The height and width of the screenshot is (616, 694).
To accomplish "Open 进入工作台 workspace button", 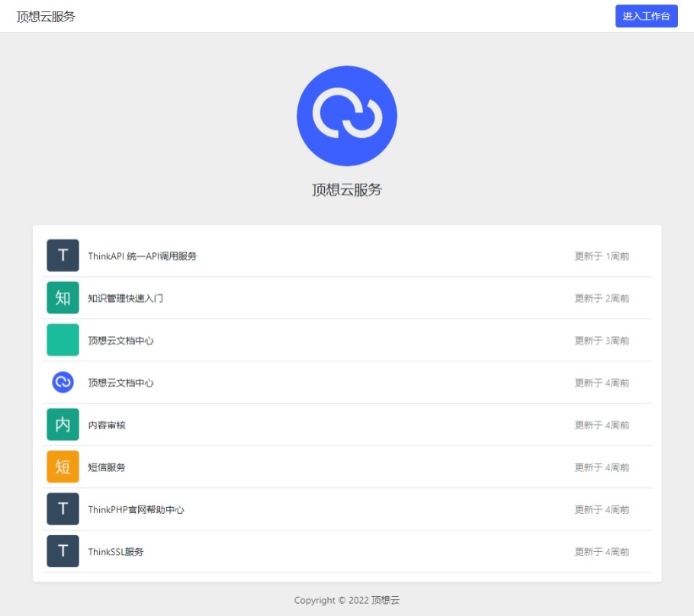I will pos(646,16).
